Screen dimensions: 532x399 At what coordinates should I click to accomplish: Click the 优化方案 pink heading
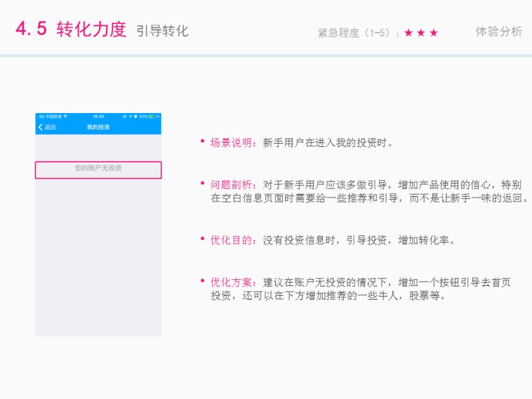point(231,282)
